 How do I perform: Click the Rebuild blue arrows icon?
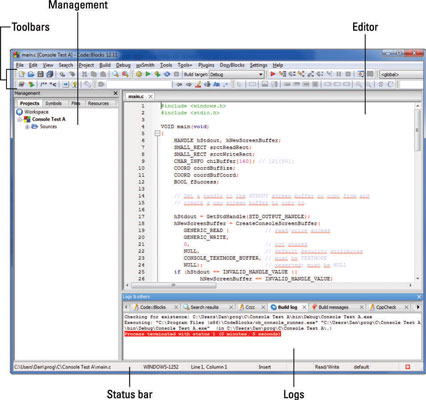pos(167,74)
